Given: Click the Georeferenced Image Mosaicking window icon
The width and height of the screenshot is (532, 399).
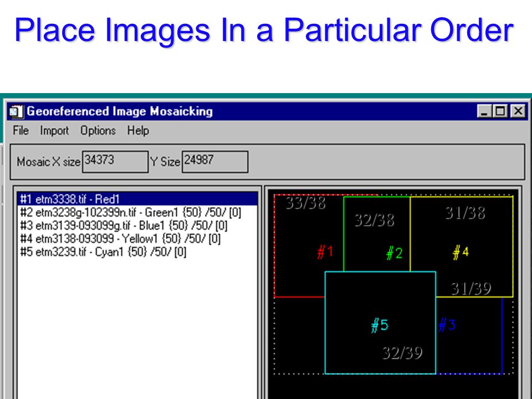Looking at the screenshot, I should (x=16, y=111).
